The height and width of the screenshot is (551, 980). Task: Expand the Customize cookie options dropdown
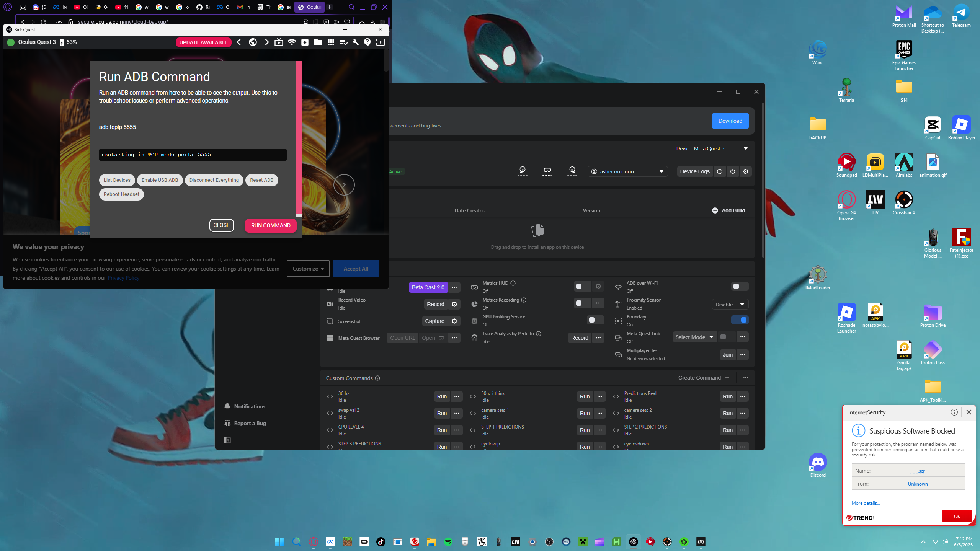[x=308, y=269]
